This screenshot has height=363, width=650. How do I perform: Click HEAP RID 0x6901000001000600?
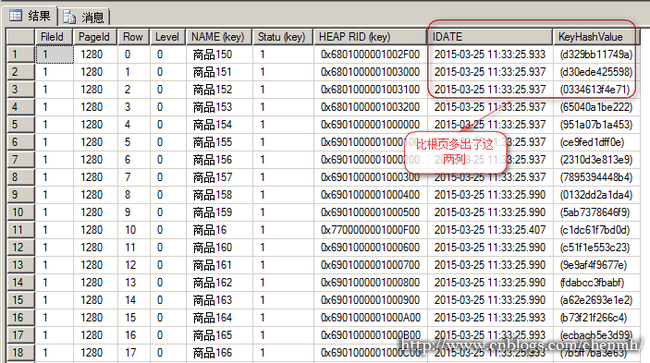coord(370,247)
